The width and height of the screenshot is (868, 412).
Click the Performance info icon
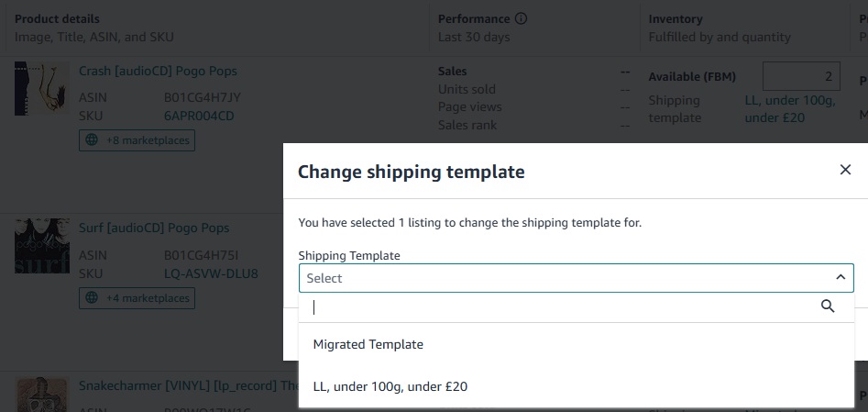click(x=521, y=19)
